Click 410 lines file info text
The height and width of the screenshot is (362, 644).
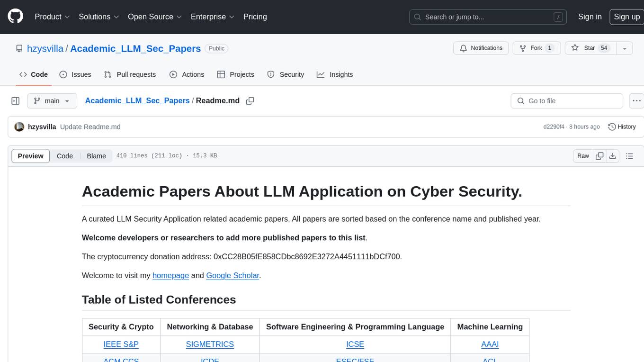166,156
